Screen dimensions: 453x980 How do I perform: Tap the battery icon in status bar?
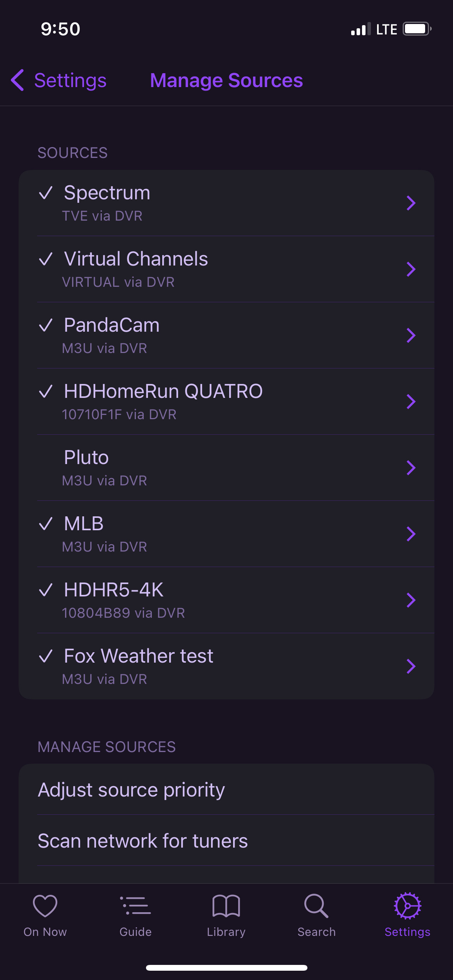point(417,29)
